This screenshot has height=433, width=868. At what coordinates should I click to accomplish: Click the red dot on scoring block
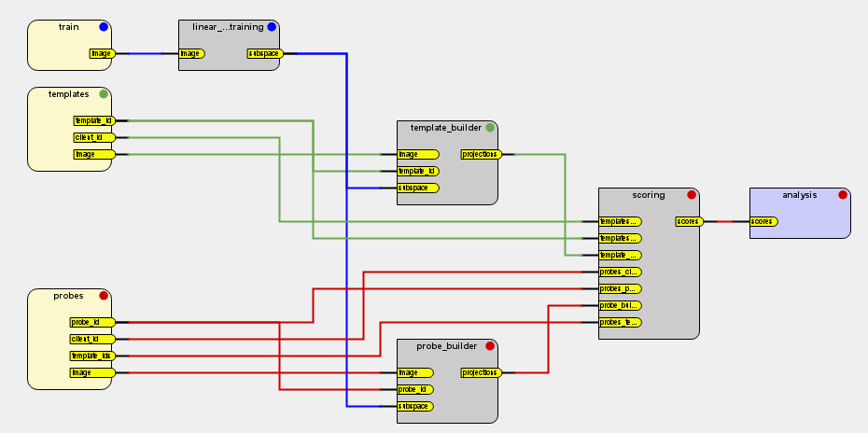point(692,195)
